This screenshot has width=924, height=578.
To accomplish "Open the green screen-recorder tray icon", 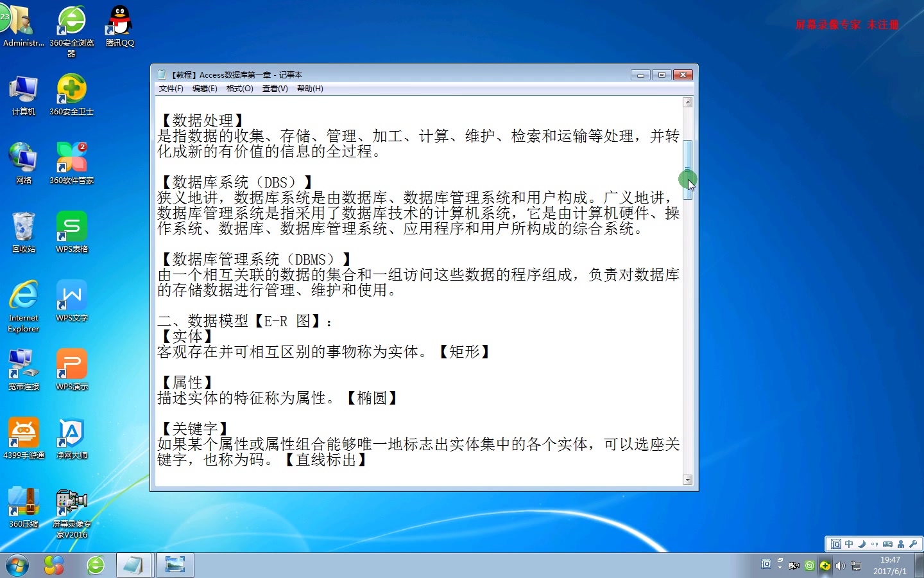I will click(x=810, y=565).
